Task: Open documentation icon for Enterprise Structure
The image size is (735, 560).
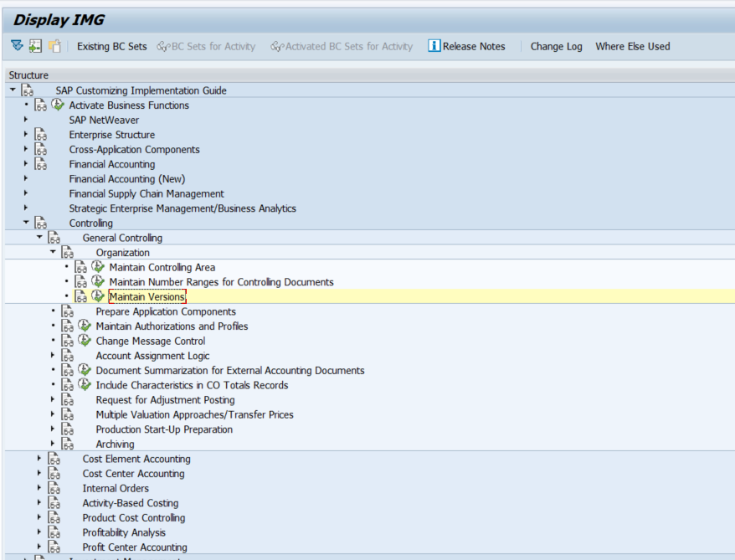Action: (x=41, y=135)
